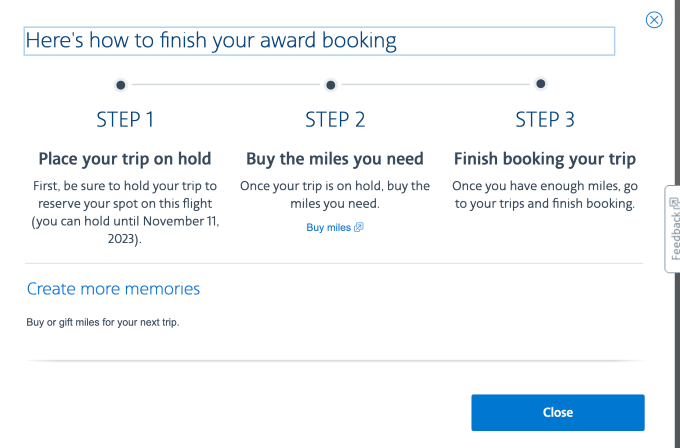Click the circled X close icon
The height and width of the screenshot is (448, 680).
[654, 19]
